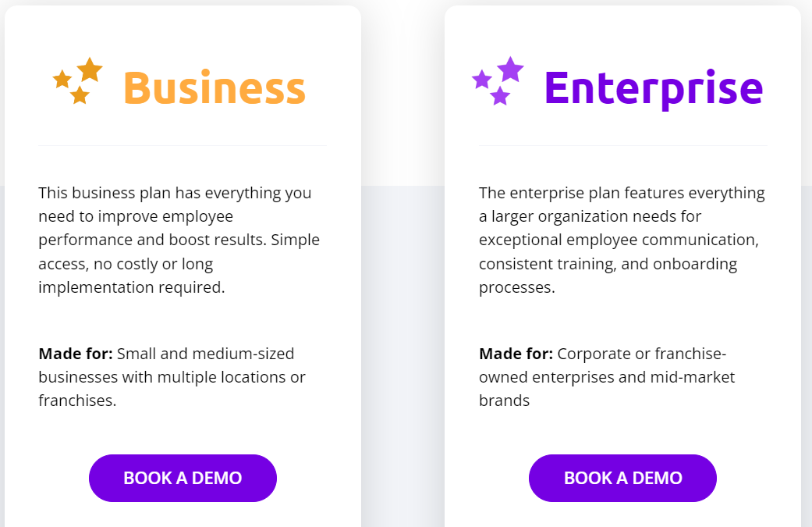Click the divider line under Business heading
The height and width of the screenshot is (527, 812).
[182, 145]
